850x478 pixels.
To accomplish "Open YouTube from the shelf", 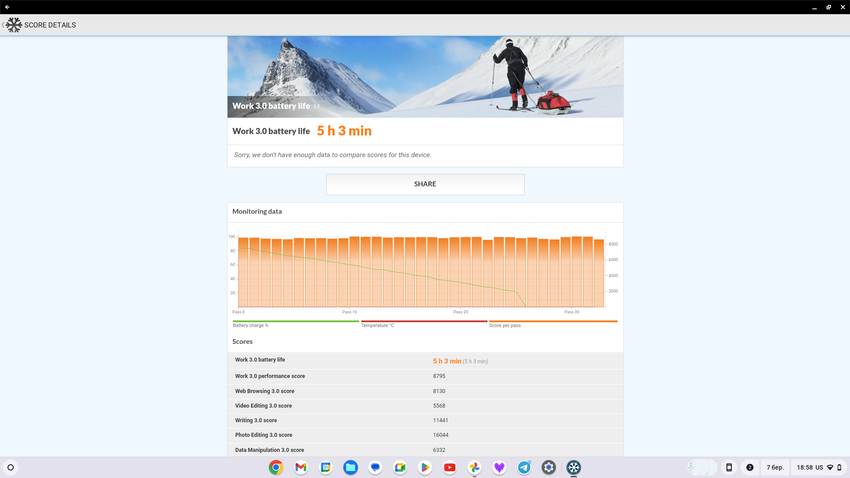I will 450,467.
